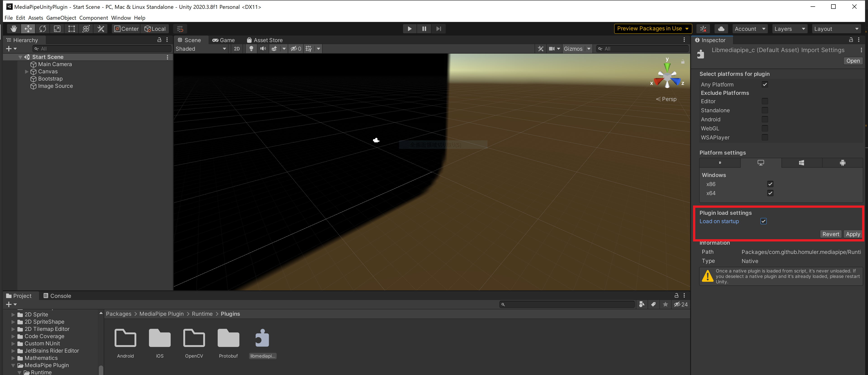
Task: Pause the play mode
Action: [x=424, y=29]
